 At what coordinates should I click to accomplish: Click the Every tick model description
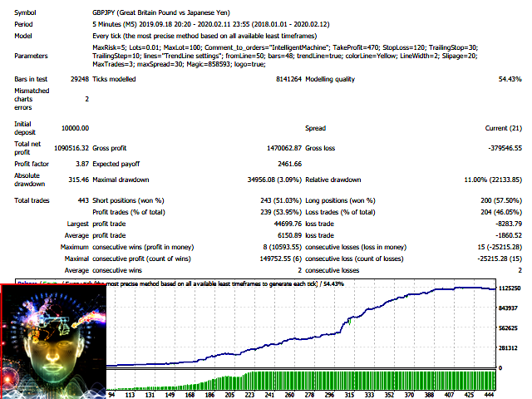[x=204, y=36]
